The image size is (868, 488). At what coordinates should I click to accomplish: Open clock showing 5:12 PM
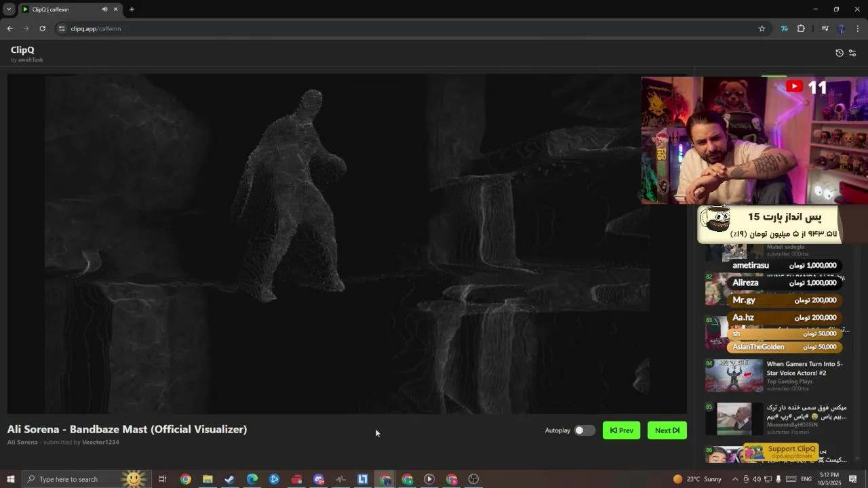(829, 479)
